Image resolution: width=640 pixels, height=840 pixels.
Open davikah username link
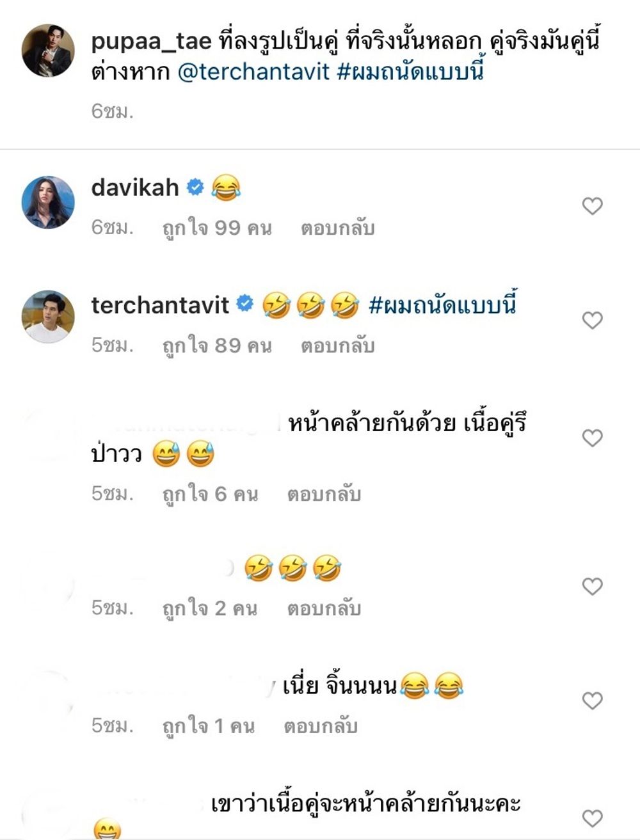click(135, 187)
